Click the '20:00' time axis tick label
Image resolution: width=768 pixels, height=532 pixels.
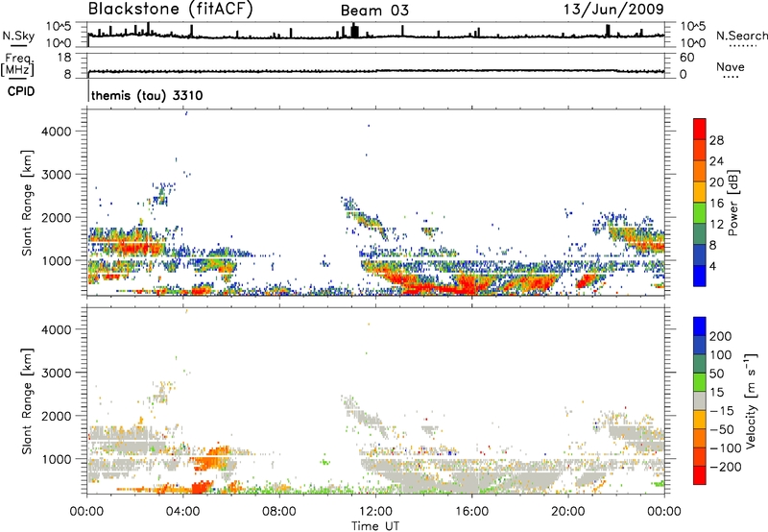point(567,512)
